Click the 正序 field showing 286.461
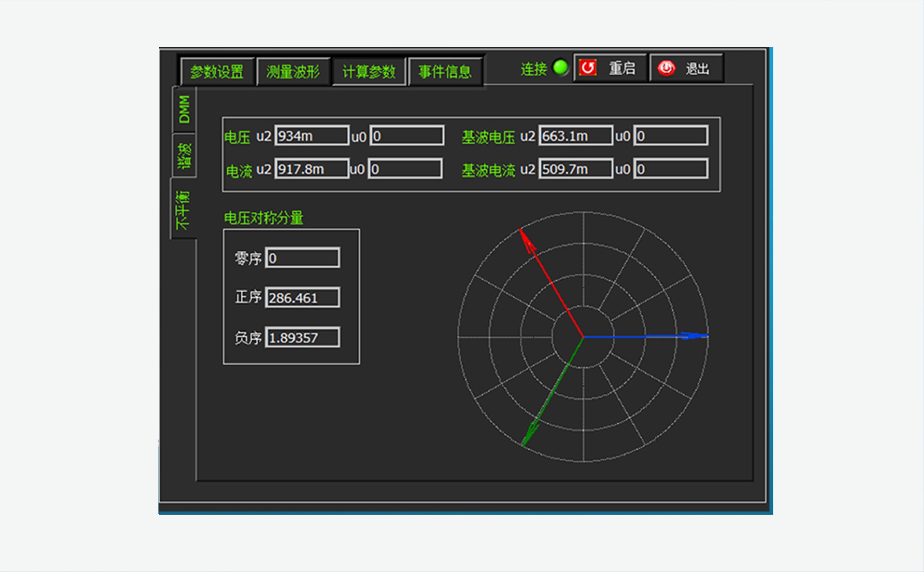The image size is (924, 572). coord(302,298)
